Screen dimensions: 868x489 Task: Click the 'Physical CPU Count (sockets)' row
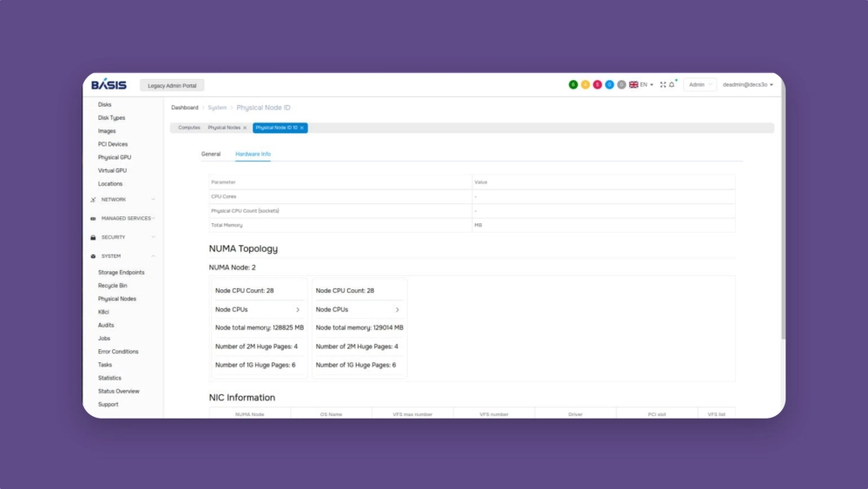pos(472,211)
